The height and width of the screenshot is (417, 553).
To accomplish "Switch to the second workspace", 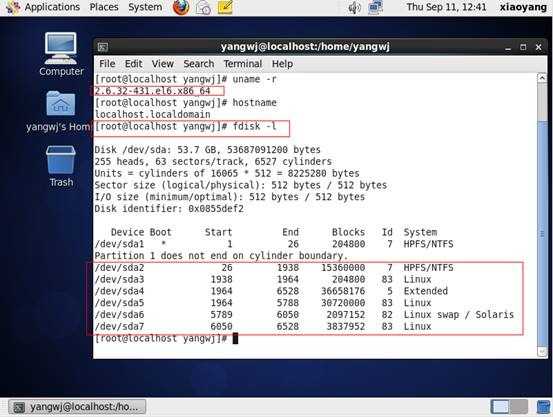I will pos(518,407).
